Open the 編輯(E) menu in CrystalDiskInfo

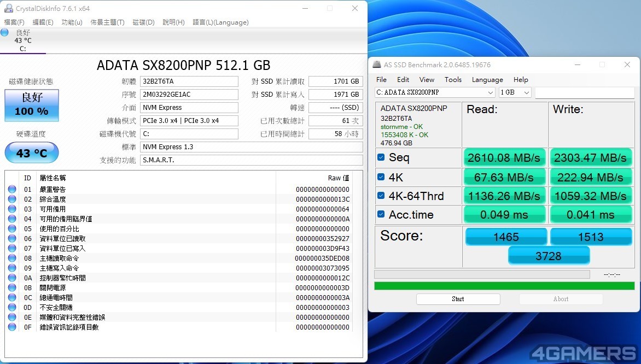[x=43, y=22]
